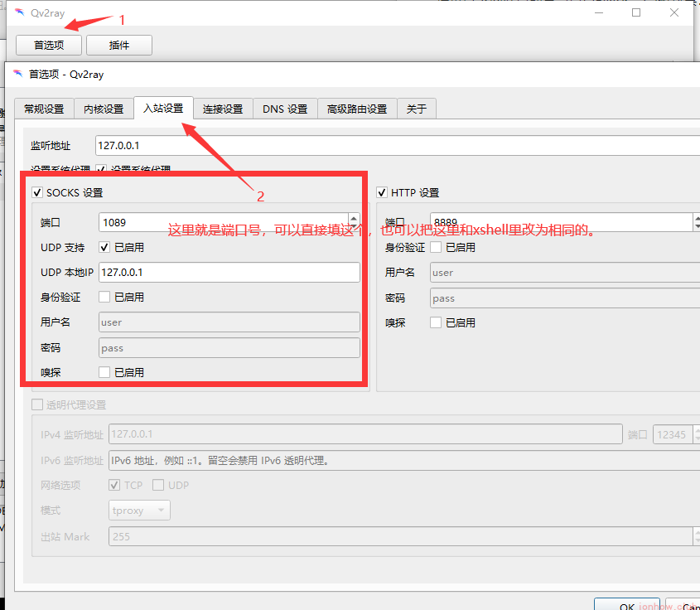700x610 pixels.
Task: Click the 首选项 dialog title icon
Action: coord(18,74)
